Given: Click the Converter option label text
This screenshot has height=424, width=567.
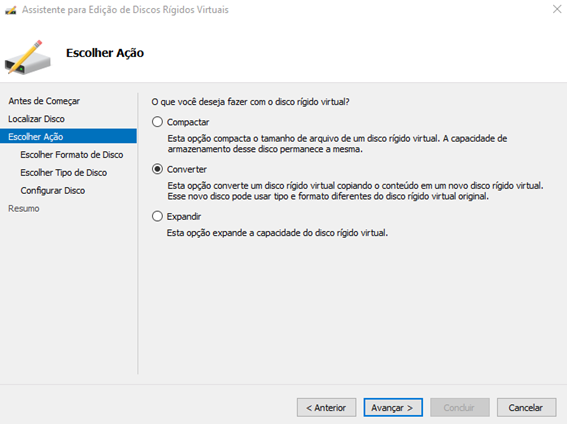Looking at the screenshot, I should pyautogui.click(x=187, y=169).
